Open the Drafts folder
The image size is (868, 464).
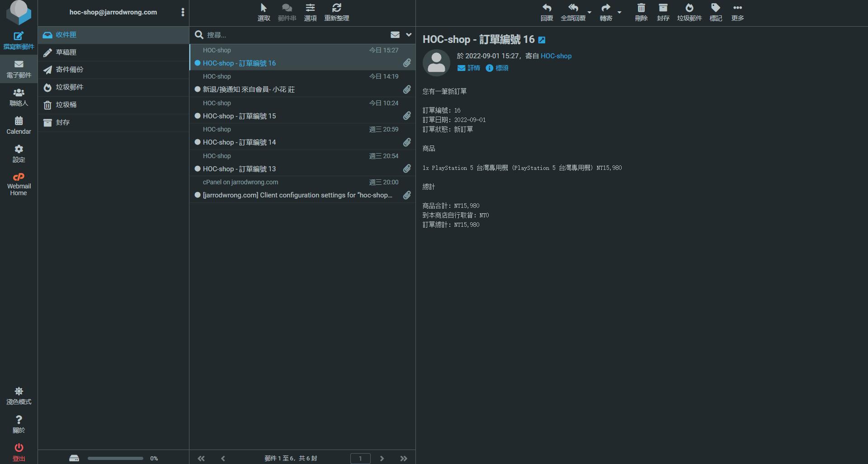[x=113, y=52]
